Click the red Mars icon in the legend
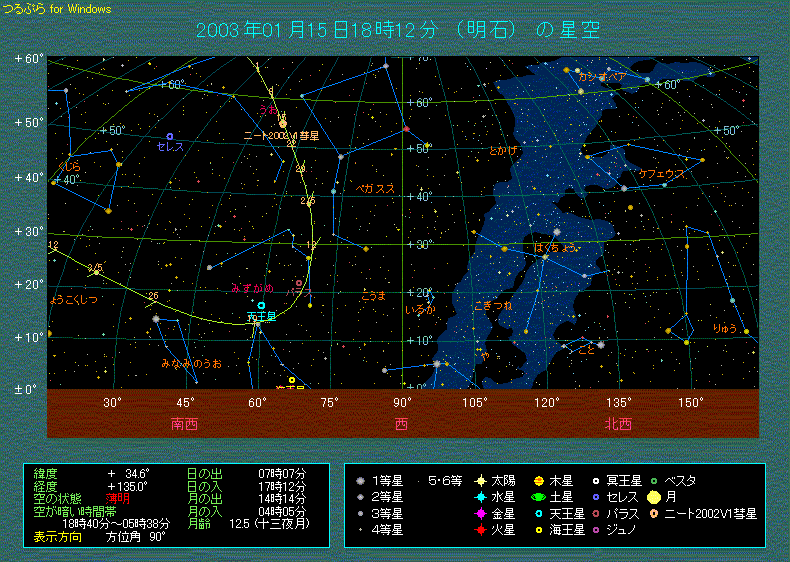790x562 pixels. coord(481,529)
